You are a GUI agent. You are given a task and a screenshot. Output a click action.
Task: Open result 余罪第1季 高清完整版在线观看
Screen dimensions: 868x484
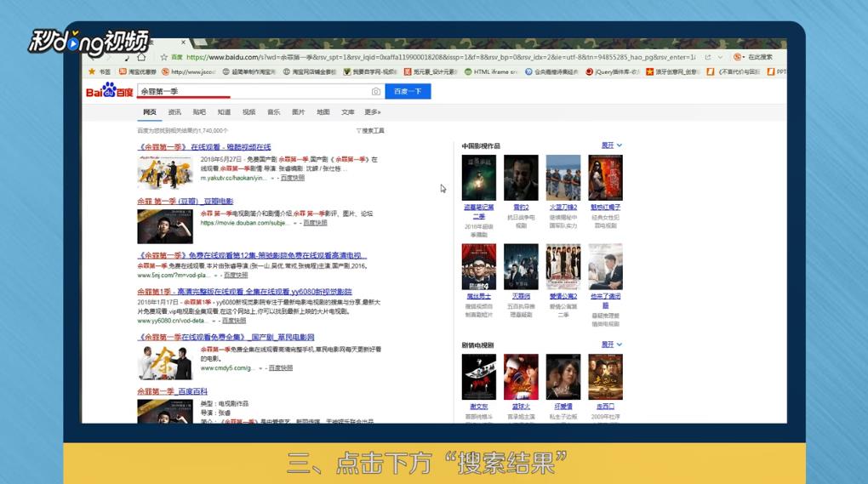coord(245,292)
